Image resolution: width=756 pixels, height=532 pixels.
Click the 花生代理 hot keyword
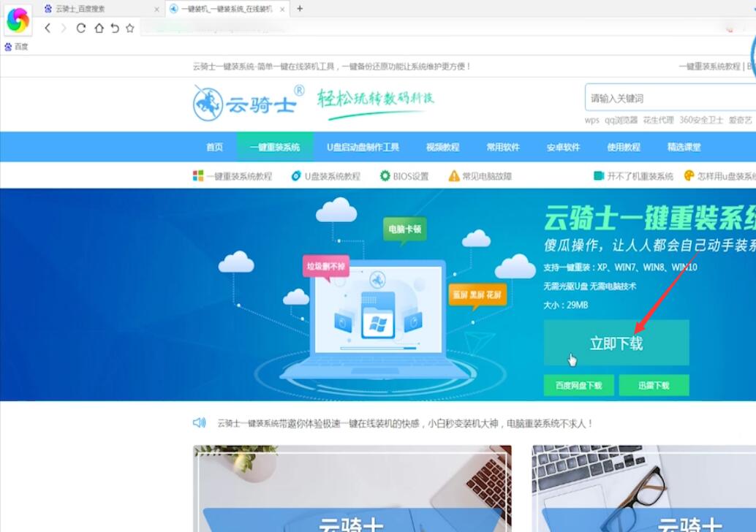pyautogui.click(x=658, y=120)
